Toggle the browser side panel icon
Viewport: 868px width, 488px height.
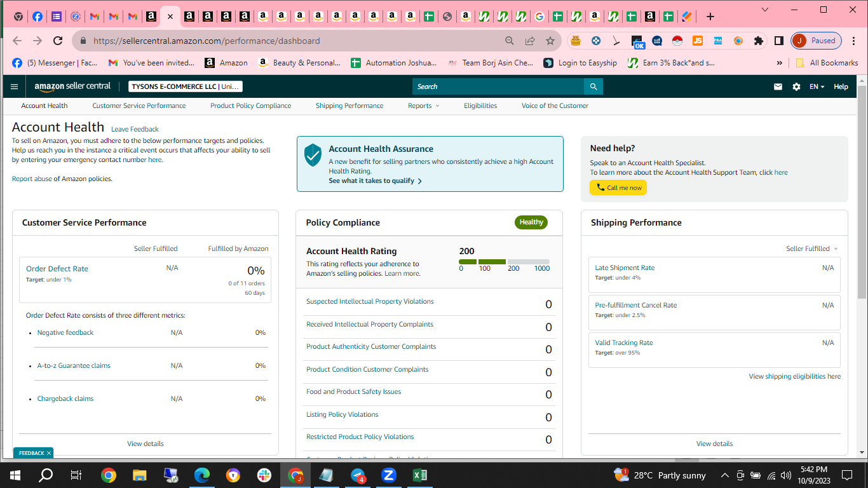point(778,41)
